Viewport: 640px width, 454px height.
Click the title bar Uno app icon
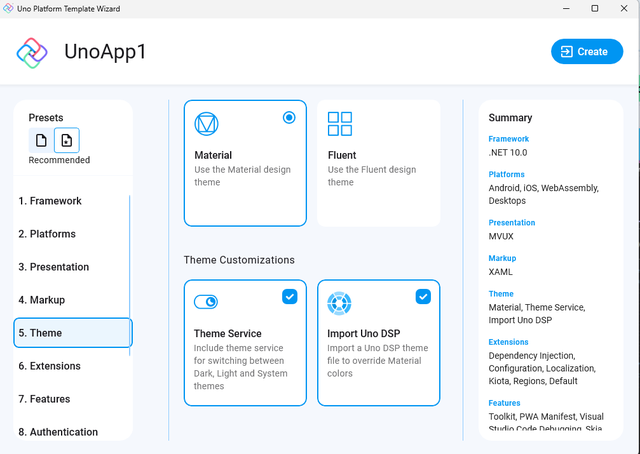(x=9, y=8)
